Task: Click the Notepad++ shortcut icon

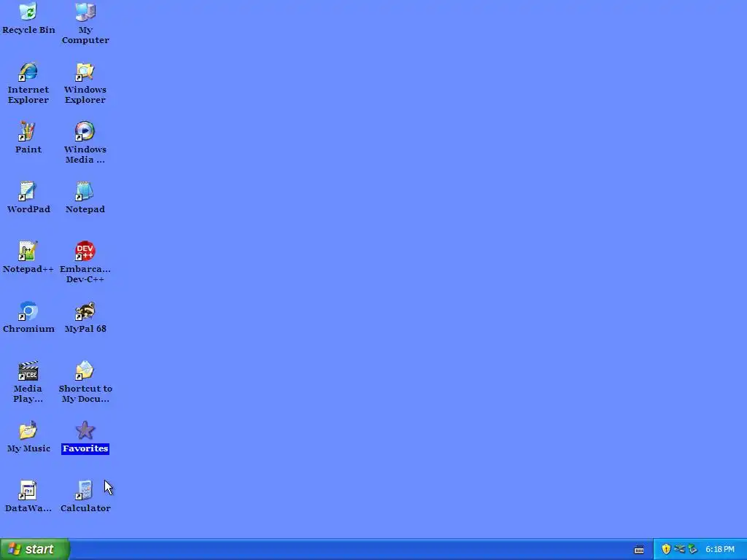Action: coord(28,251)
